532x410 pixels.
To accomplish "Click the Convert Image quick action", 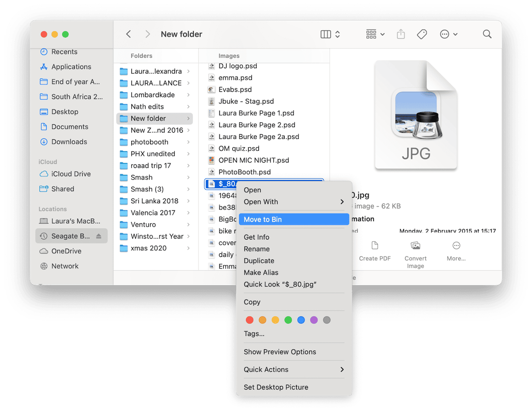I will [415, 254].
